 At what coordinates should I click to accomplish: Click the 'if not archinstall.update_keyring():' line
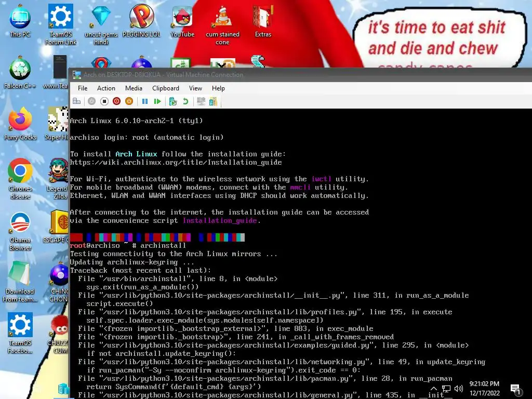161,353
